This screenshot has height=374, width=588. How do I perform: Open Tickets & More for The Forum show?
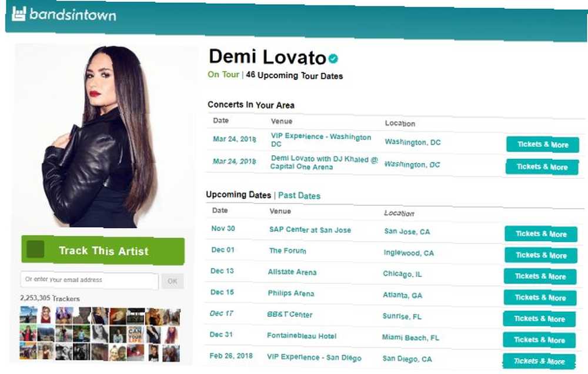pos(541,255)
